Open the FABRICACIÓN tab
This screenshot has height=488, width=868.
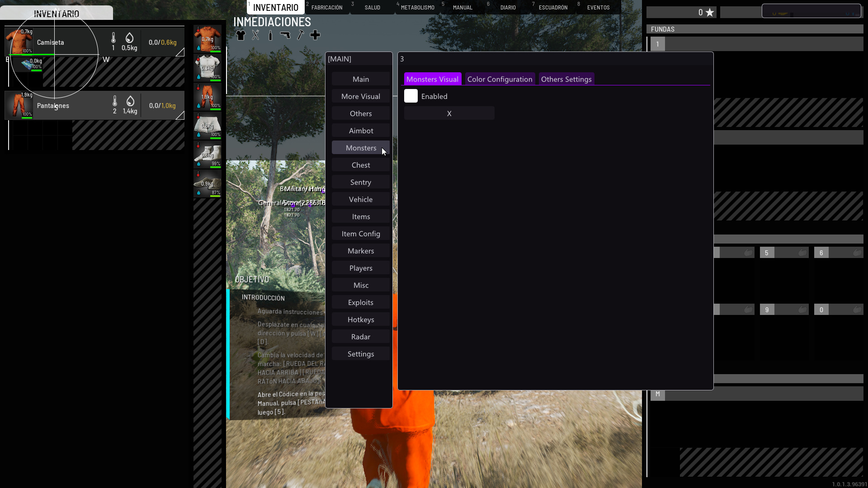click(x=326, y=8)
